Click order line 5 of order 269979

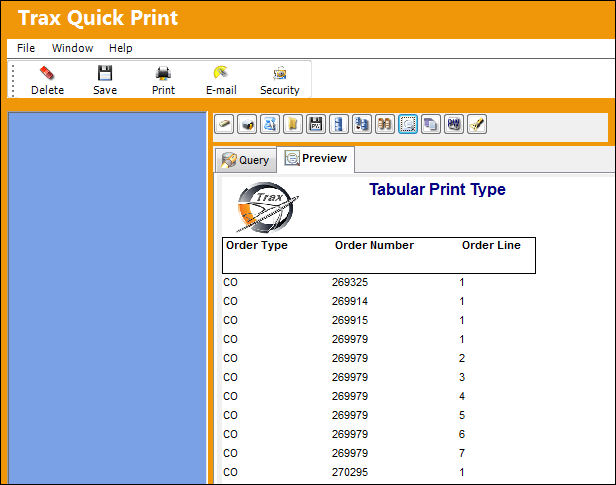[x=462, y=415]
